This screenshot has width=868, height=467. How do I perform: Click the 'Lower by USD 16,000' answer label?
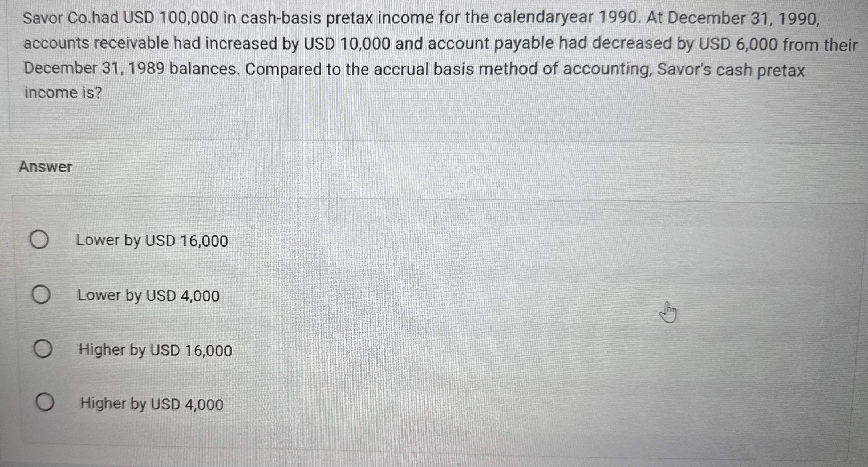pyautogui.click(x=152, y=240)
